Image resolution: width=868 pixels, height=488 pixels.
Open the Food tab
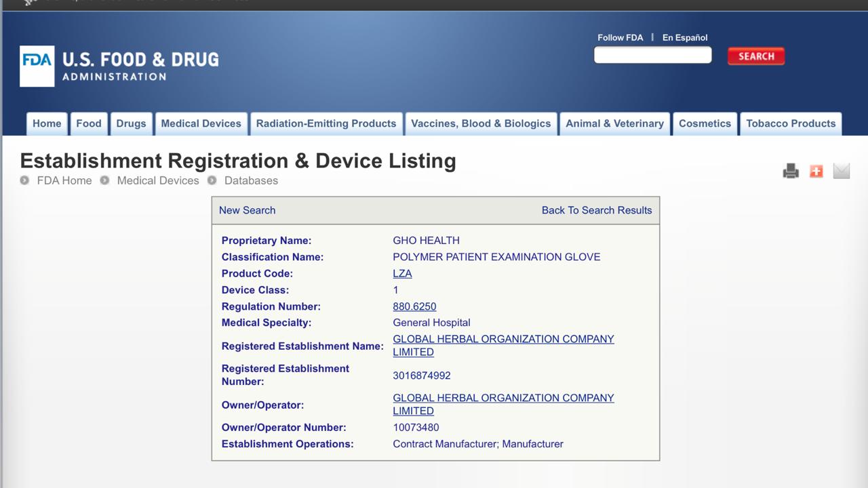click(x=89, y=123)
